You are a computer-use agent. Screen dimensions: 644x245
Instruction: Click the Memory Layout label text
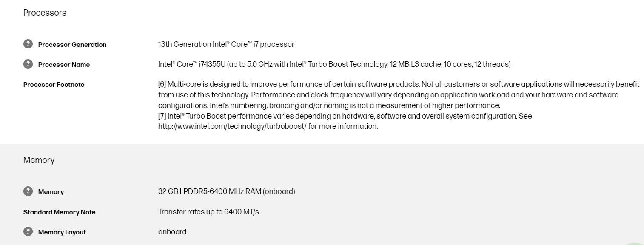coord(62,232)
